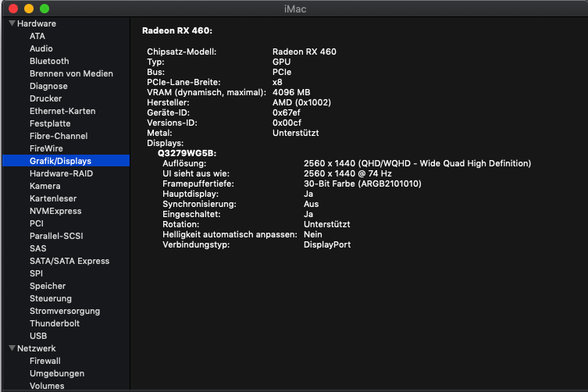Collapse the Netzwerk section triangle

tap(12, 348)
